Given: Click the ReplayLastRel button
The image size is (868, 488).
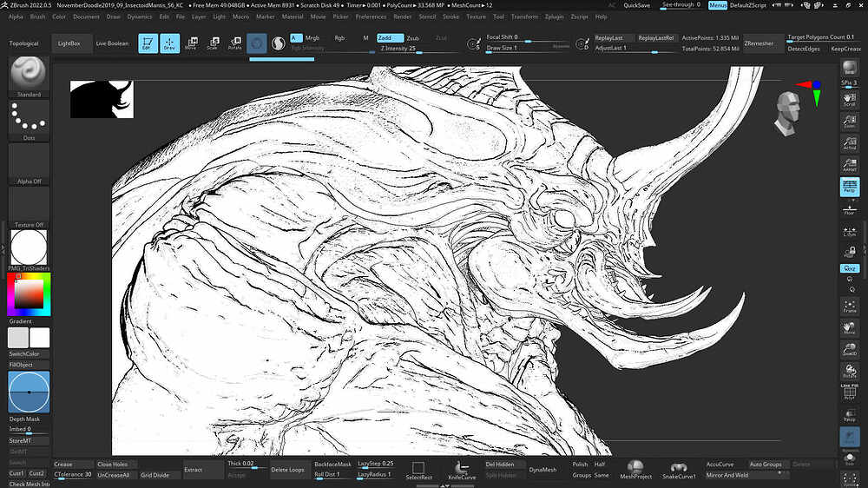Looking at the screenshot, I should (655, 37).
